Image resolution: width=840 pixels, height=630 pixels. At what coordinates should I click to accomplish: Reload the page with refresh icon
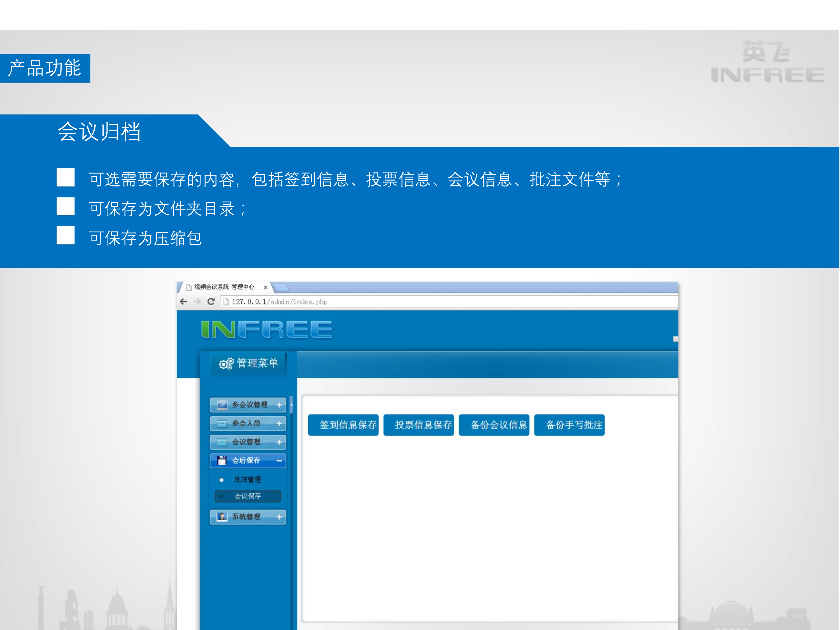click(211, 302)
